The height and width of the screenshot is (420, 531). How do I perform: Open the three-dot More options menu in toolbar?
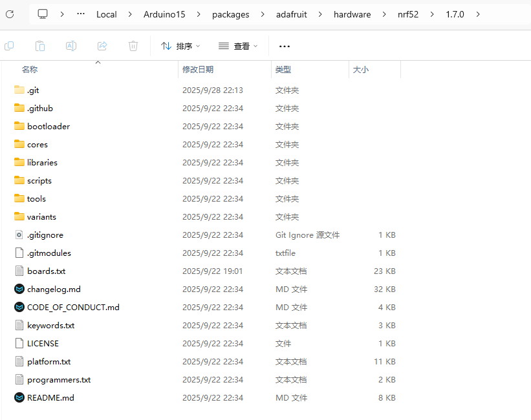(x=284, y=46)
